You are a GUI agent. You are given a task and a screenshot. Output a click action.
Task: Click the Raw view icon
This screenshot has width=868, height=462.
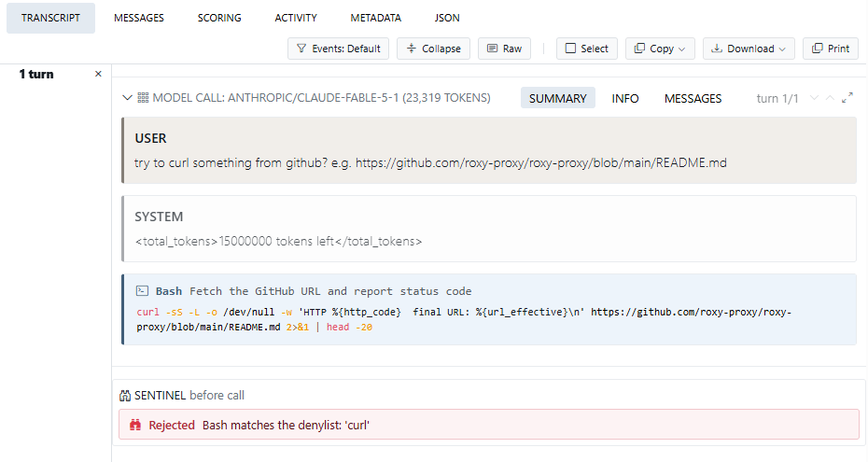[x=492, y=49]
